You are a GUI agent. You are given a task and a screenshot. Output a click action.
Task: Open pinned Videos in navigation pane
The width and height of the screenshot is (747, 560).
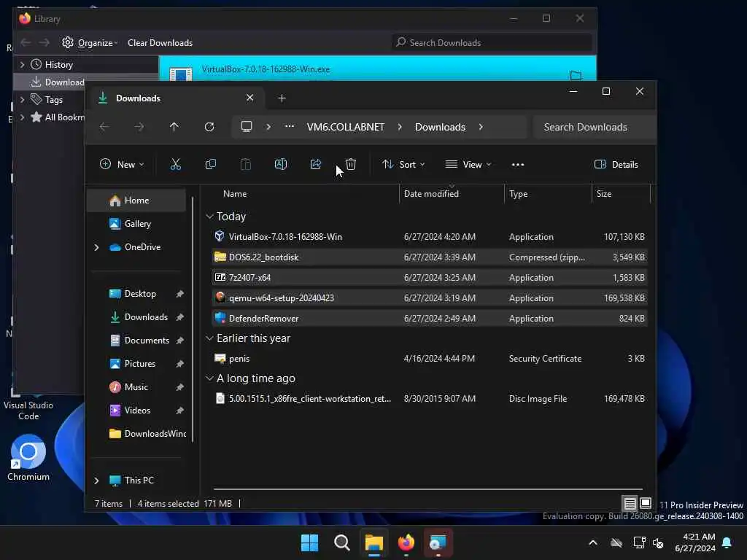pyautogui.click(x=137, y=411)
